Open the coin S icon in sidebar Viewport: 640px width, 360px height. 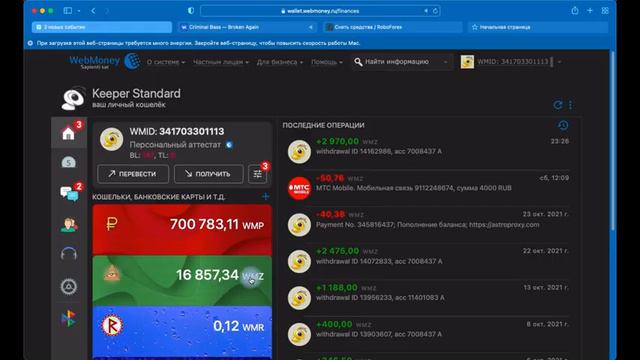click(69, 162)
